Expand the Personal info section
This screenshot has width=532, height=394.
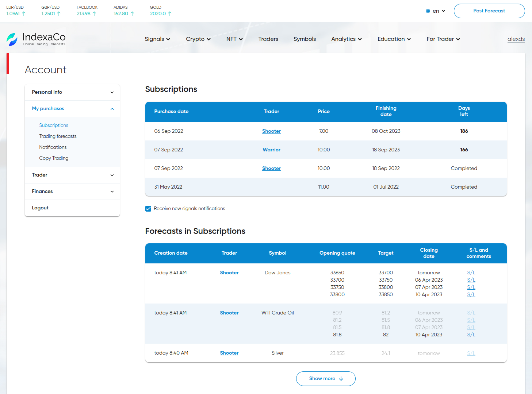coord(72,92)
